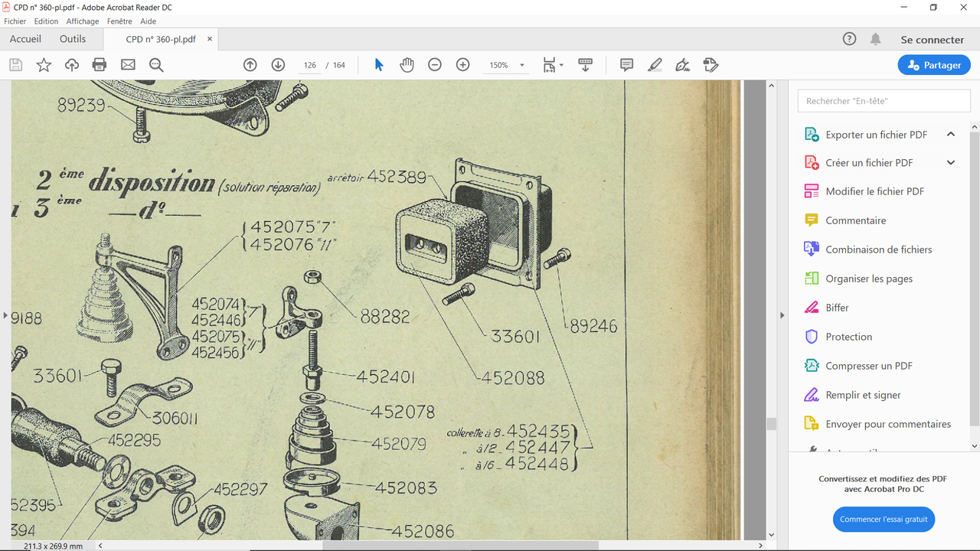Open the Commentaire tool
Screen dimensions: 980x551
(x=845, y=220)
